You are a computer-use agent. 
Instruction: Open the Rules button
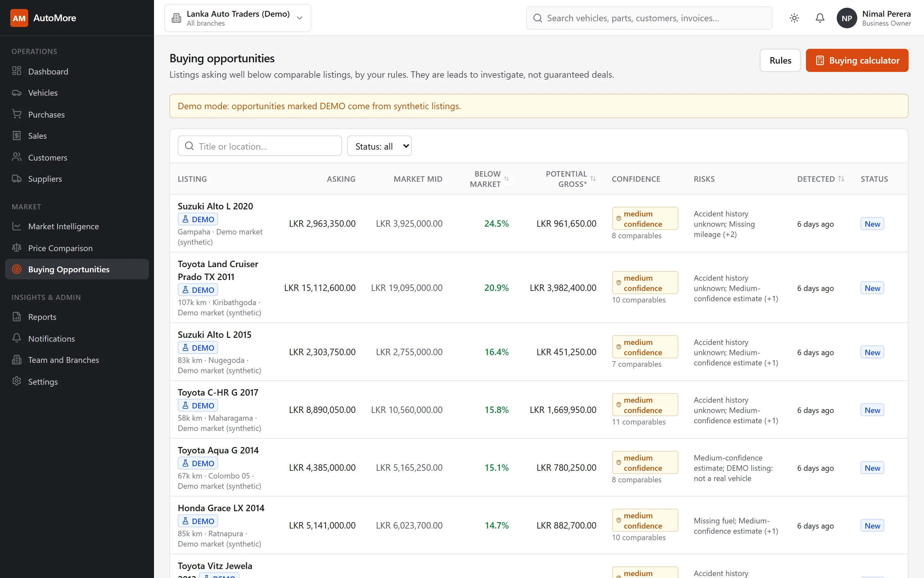pos(780,60)
